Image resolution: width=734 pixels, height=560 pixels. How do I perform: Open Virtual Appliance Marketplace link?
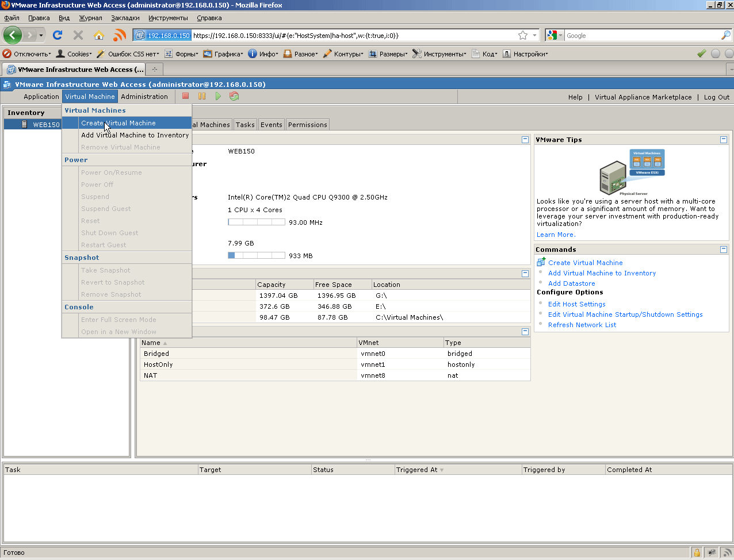(x=643, y=97)
